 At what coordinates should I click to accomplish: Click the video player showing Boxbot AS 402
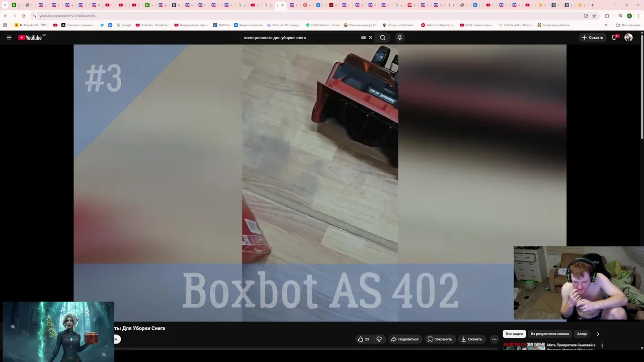[320, 183]
